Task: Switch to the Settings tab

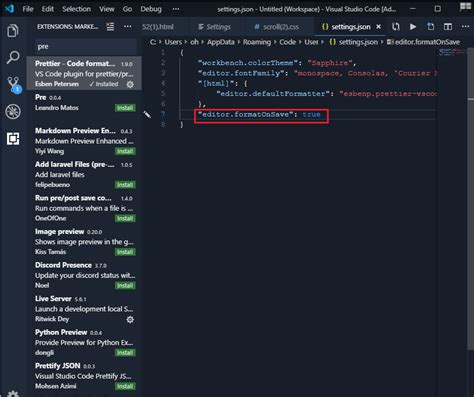Action: [214, 27]
